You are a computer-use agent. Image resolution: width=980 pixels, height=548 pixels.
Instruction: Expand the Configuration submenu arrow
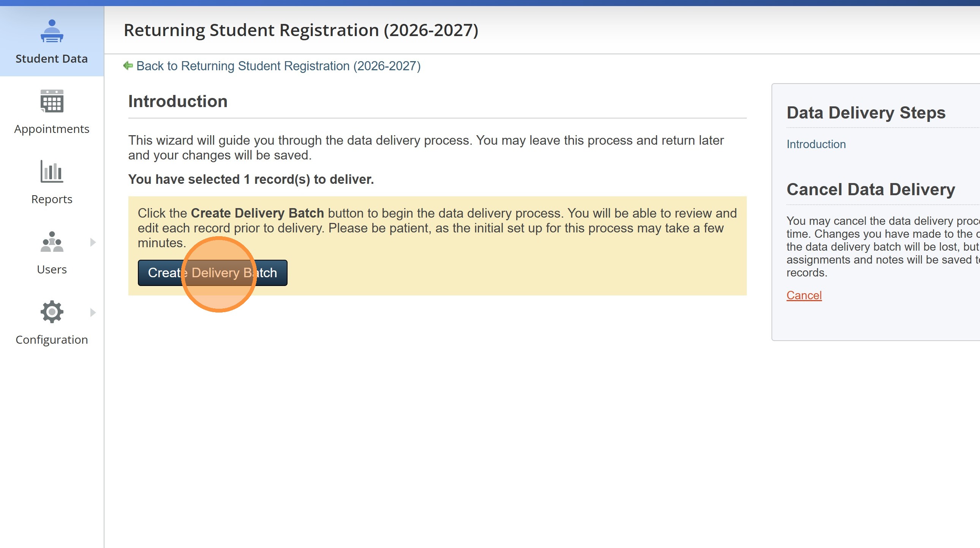click(93, 313)
